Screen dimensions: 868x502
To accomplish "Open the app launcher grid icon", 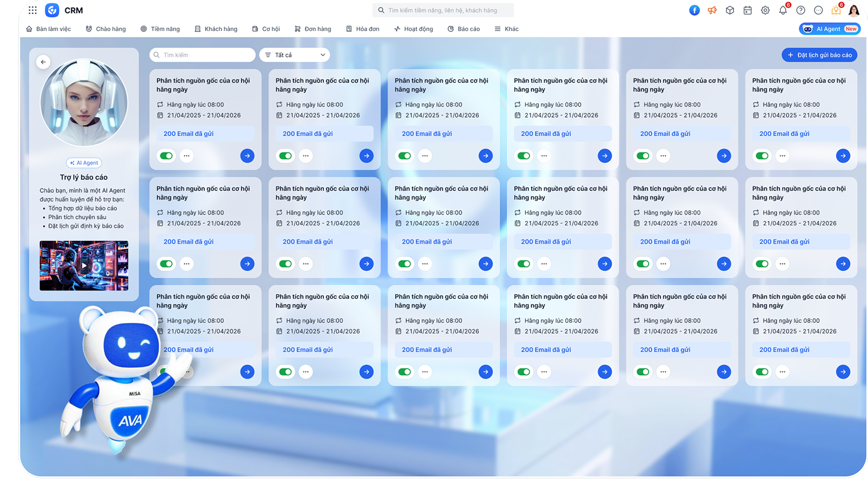I will pos(33,10).
